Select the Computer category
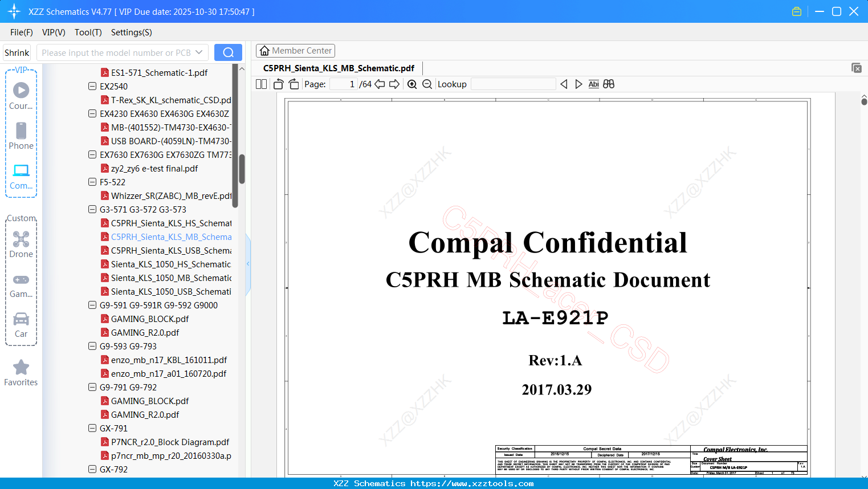Image resolution: width=868 pixels, height=489 pixels. (x=21, y=177)
